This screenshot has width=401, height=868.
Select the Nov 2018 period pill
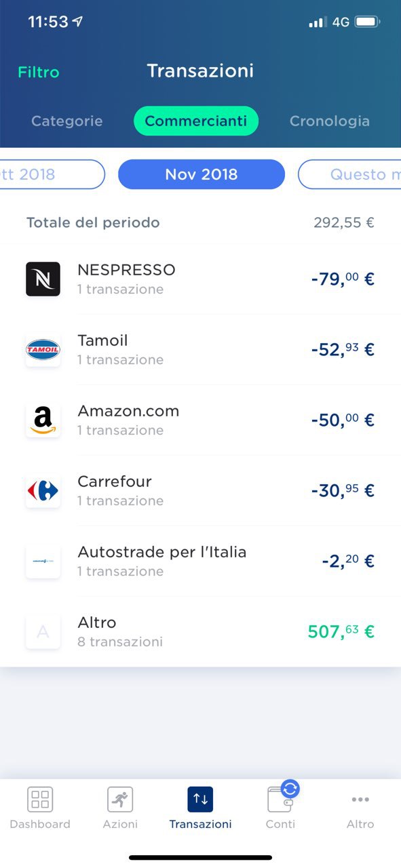(x=202, y=174)
